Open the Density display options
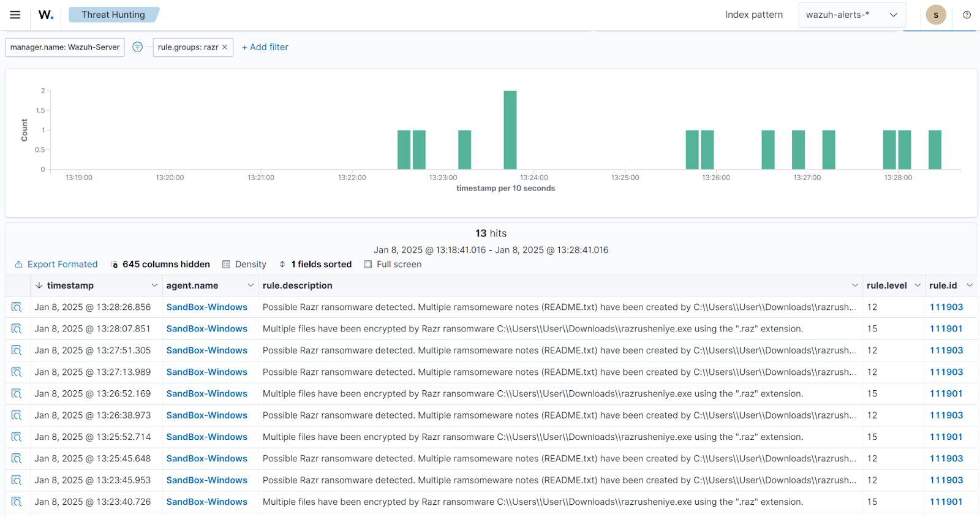The height and width of the screenshot is (517, 980). [244, 265]
